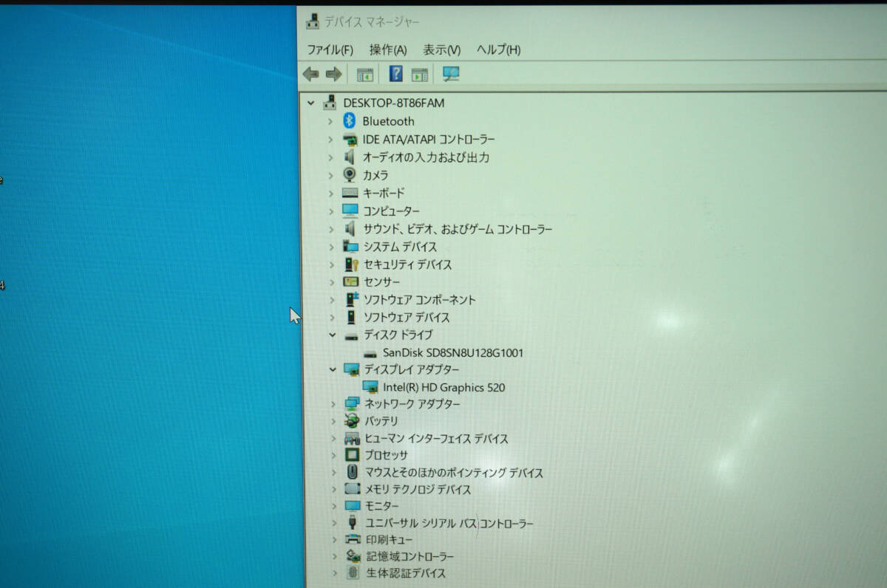Click the Forward arrow toolbar icon
Image resolution: width=887 pixels, height=588 pixels.
334,74
